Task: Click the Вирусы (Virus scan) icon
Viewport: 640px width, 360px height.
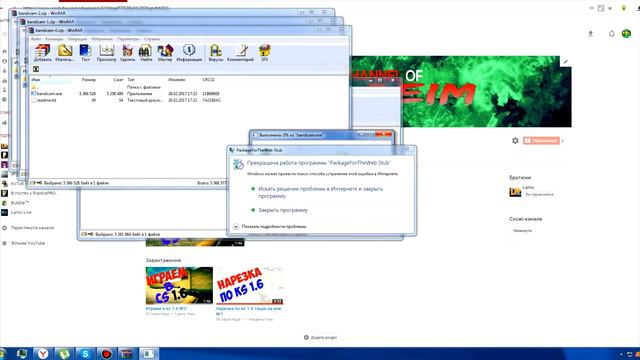Action: pos(216,53)
